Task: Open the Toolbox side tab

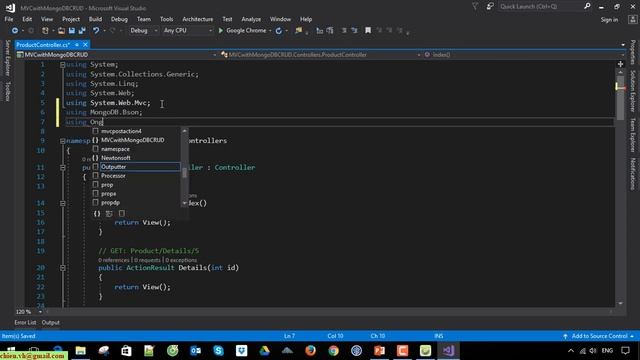Action: (x=7, y=91)
